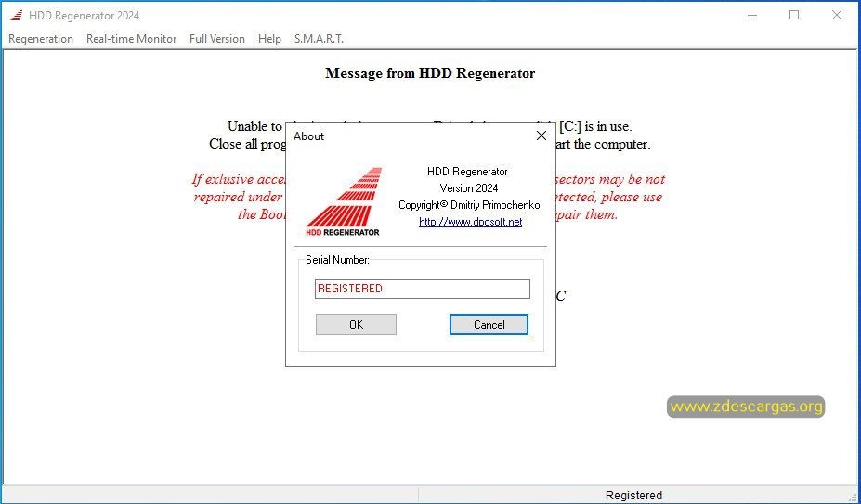The width and height of the screenshot is (861, 504).
Task: Open the Help menu
Action: pyautogui.click(x=269, y=39)
